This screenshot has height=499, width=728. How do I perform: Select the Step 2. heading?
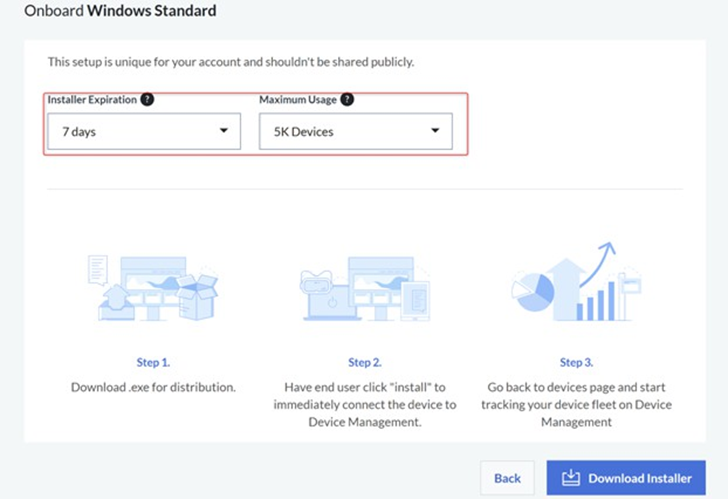click(364, 362)
